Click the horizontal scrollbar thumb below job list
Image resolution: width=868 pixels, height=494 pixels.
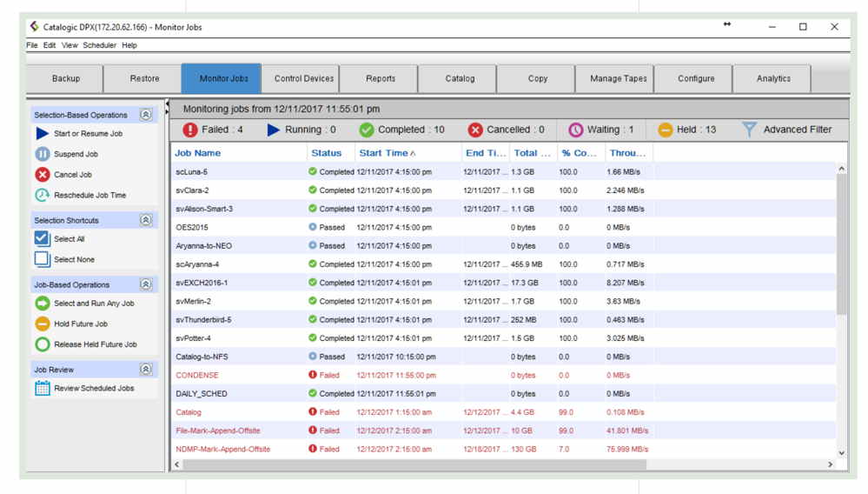click(x=414, y=464)
